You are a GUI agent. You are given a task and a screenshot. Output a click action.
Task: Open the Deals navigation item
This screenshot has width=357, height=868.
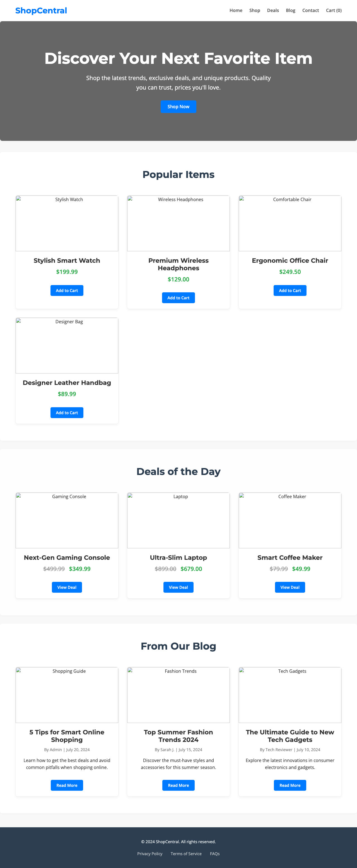(273, 10)
